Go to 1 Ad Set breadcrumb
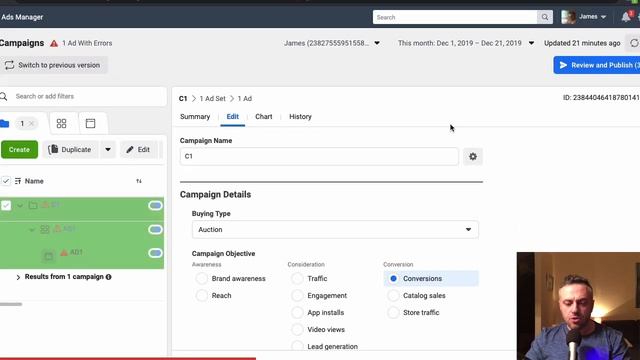This screenshot has width=640, height=360. pyautogui.click(x=213, y=99)
